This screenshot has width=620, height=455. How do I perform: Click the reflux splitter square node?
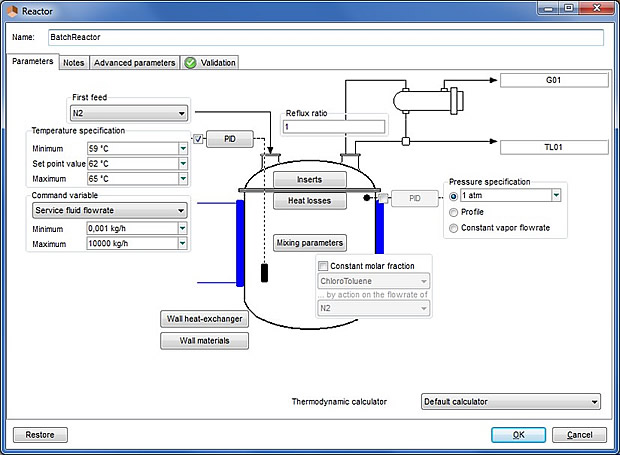tap(406, 141)
